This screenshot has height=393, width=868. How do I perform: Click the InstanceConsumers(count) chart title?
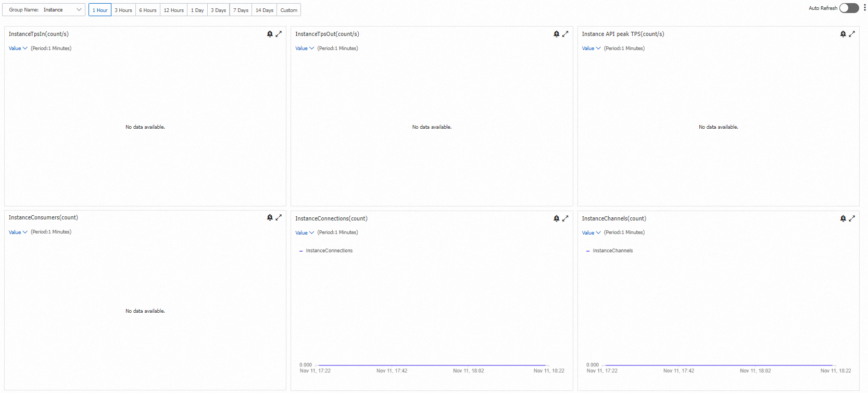coord(43,217)
